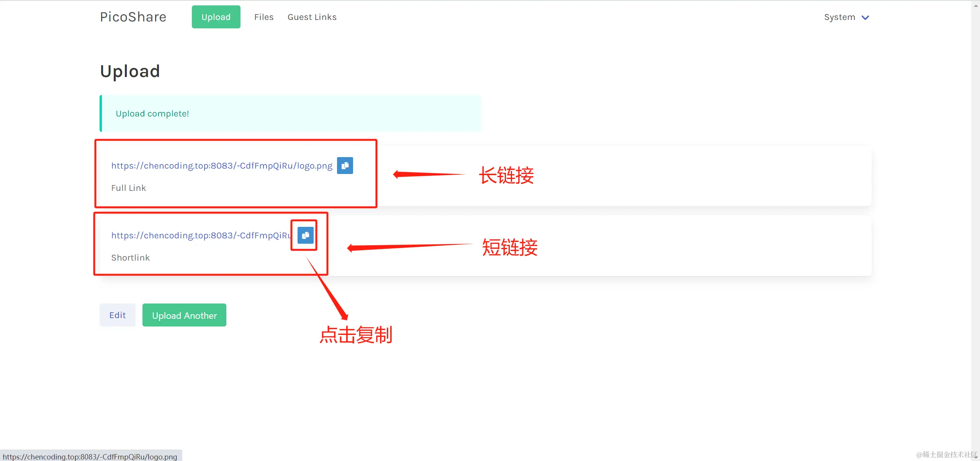Copy the Shortlink using clipboard icon
980x461 pixels.
[305, 235]
